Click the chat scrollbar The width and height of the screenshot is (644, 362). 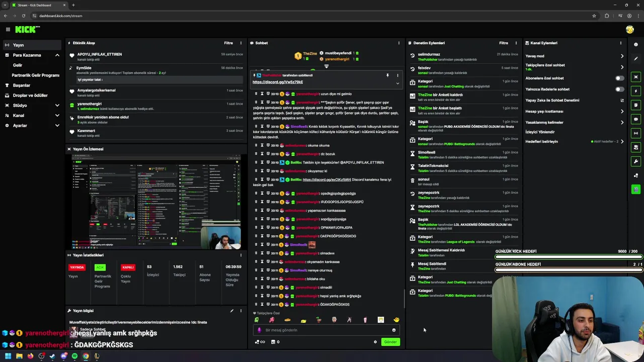(404, 298)
